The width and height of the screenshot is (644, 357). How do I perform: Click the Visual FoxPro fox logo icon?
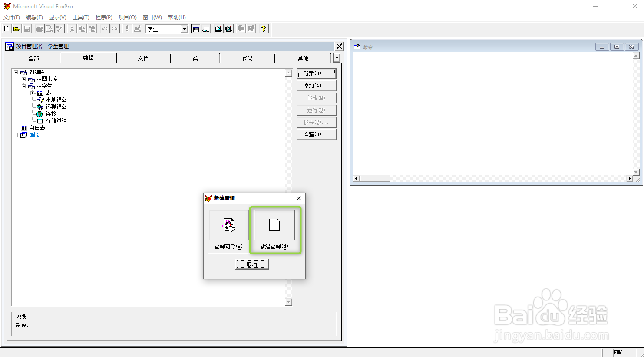click(7, 6)
